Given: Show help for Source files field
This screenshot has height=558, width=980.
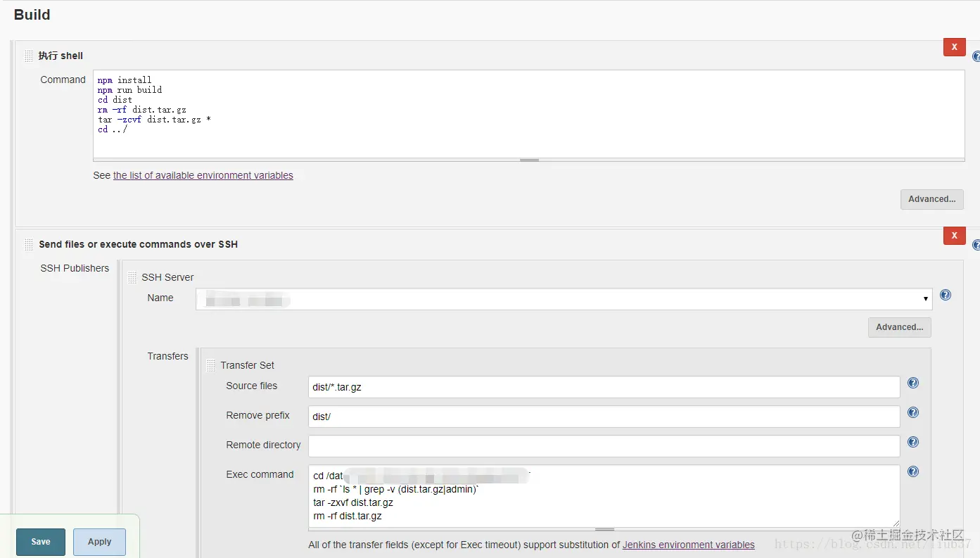Looking at the screenshot, I should click(913, 383).
